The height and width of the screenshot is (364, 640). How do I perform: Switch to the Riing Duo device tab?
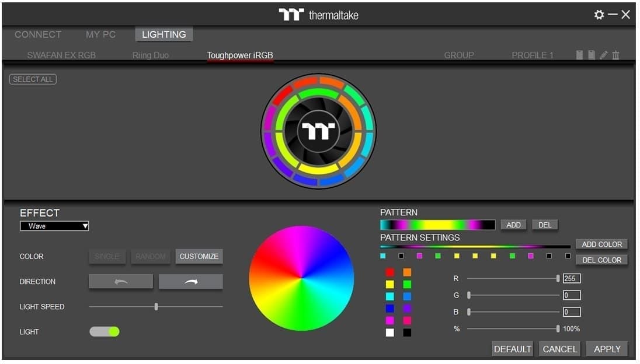tap(150, 55)
